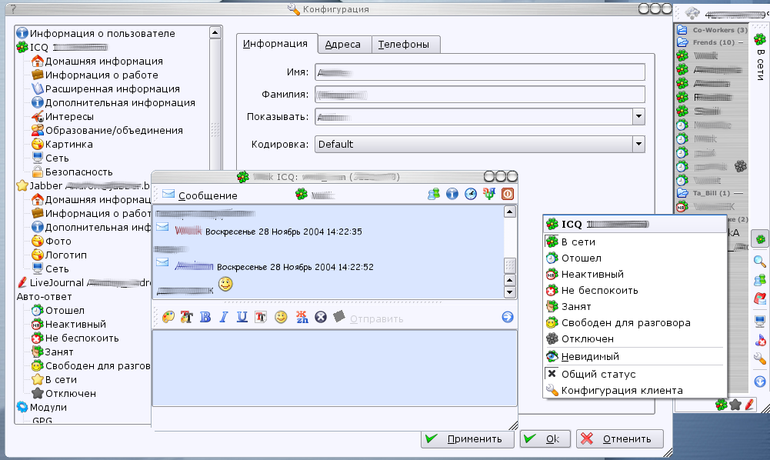Click encoding icon in chat header
The width and height of the screenshot is (770, 460).
click(x=489, y=194)
